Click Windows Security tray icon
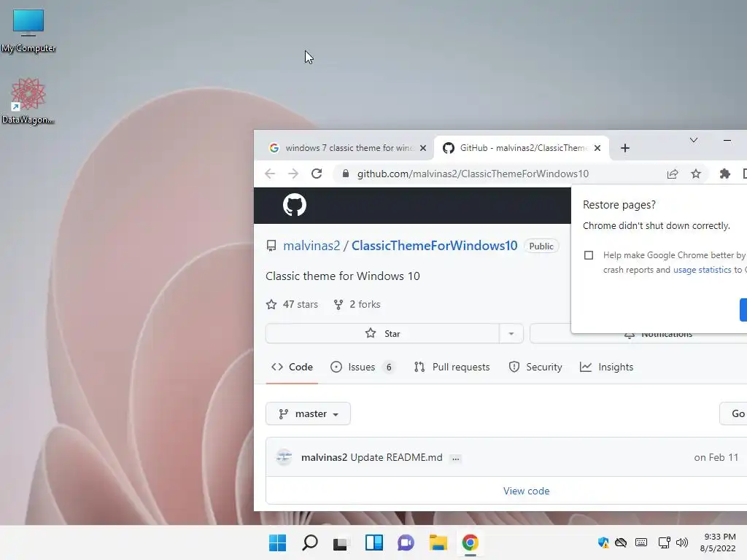 (603, 542)
